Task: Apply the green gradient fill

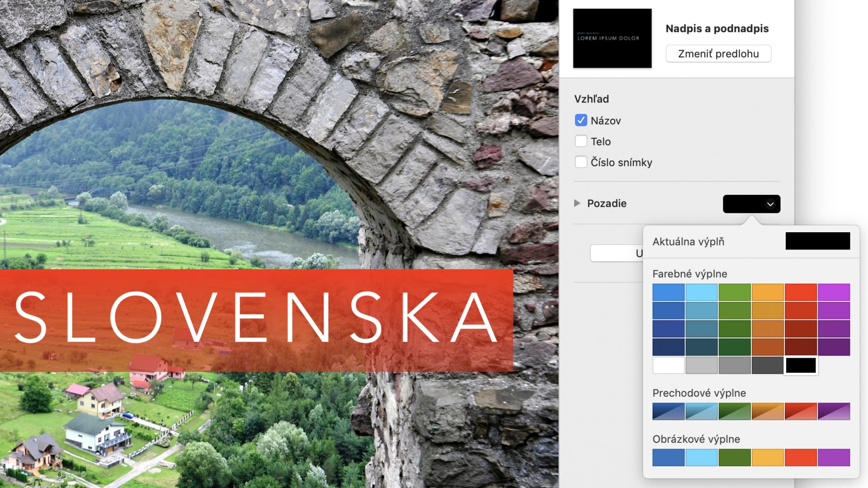Action: point(735,411)
